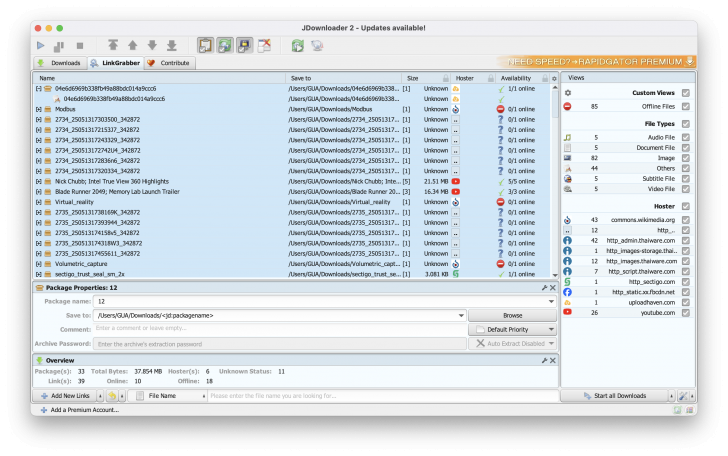Select the 2735_25051317455611_342872 package row

click(x=292, y=254)
